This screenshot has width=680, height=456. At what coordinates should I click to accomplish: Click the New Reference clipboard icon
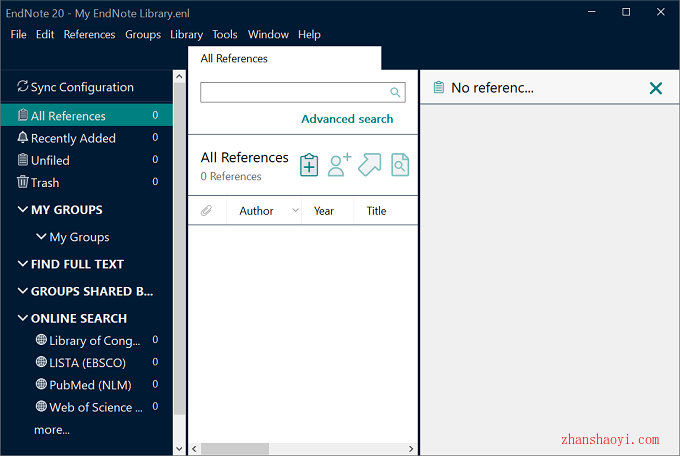[309, 165]
